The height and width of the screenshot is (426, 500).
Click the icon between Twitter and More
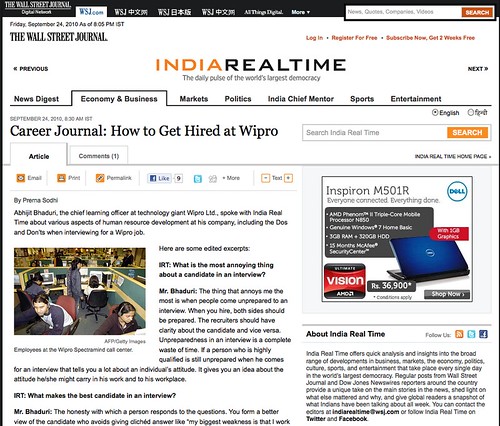212,179
